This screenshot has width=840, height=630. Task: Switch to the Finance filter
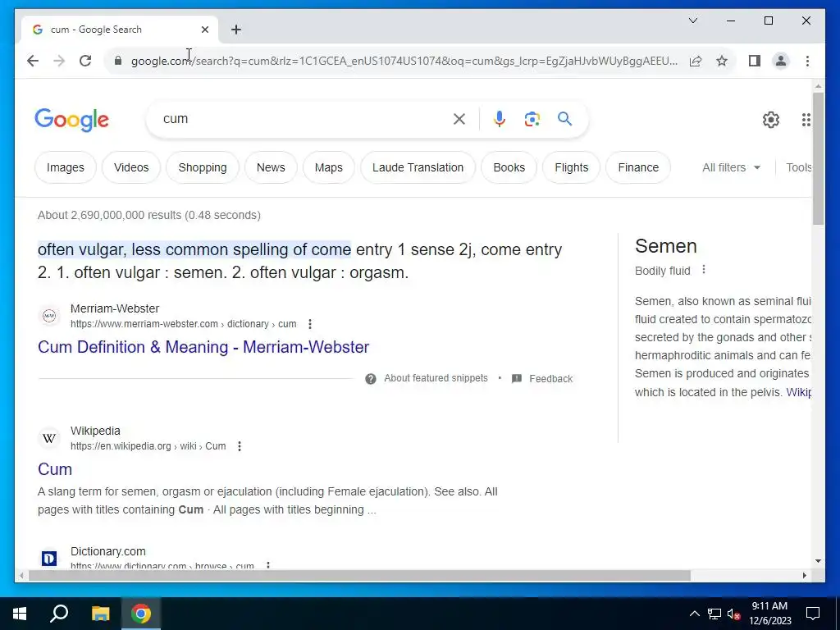[638, 167]
